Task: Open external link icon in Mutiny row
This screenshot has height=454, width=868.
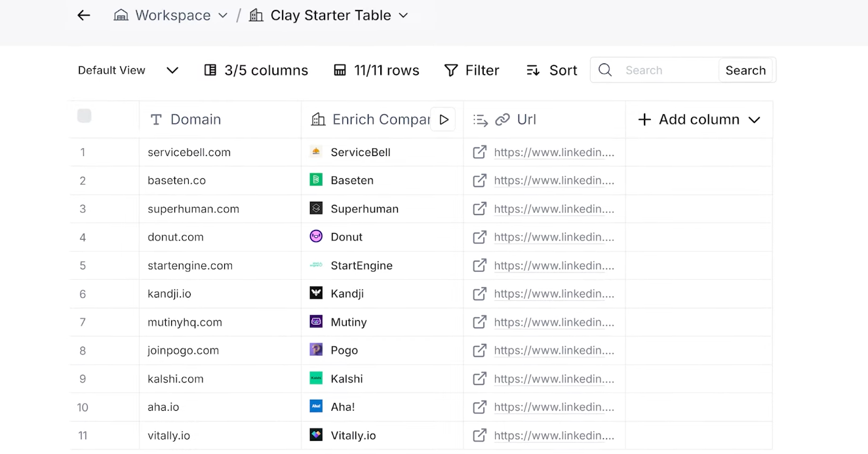Action: (480, 322)
